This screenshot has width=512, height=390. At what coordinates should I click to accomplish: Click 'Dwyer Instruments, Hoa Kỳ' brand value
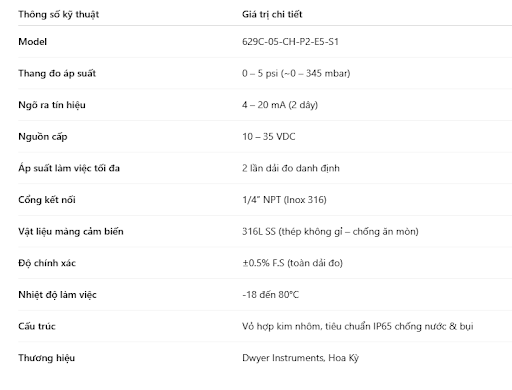[300, 358]
